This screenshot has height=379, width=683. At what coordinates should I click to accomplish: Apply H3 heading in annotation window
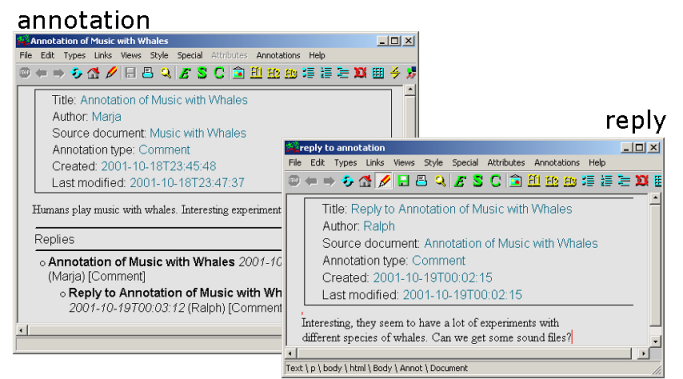pyautogui.click(x=291, y=73)
